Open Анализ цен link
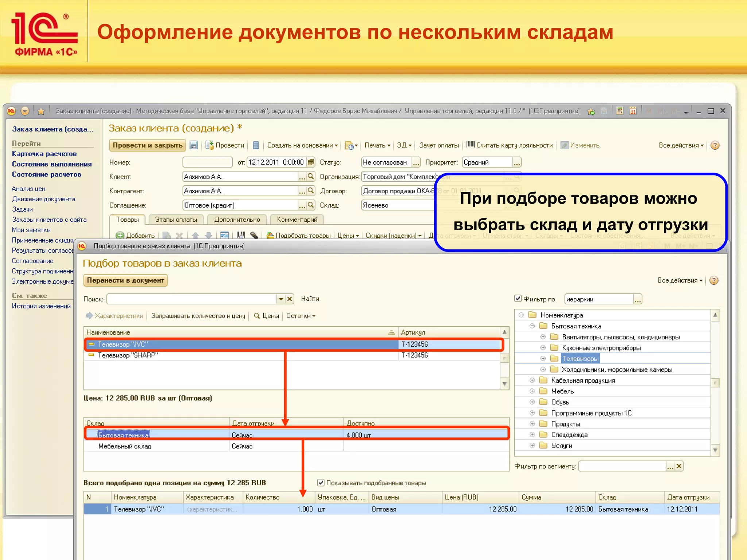Image resolution: width=747 pixels, height=560 pixels. click(x=28, y=188)
